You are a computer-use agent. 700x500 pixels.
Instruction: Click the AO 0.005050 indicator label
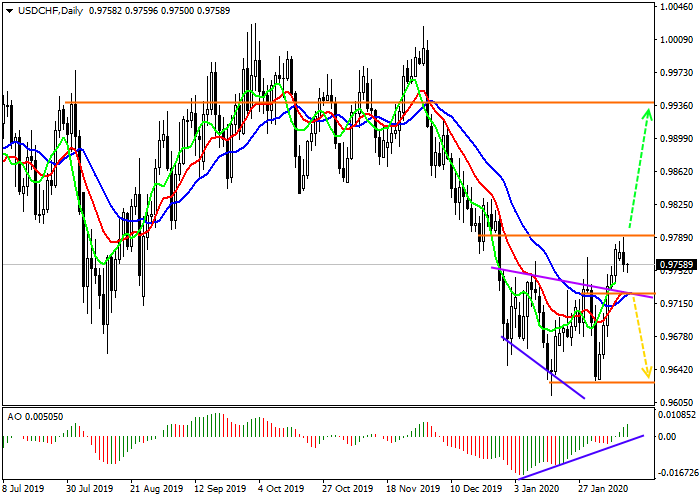coord(35,417)
